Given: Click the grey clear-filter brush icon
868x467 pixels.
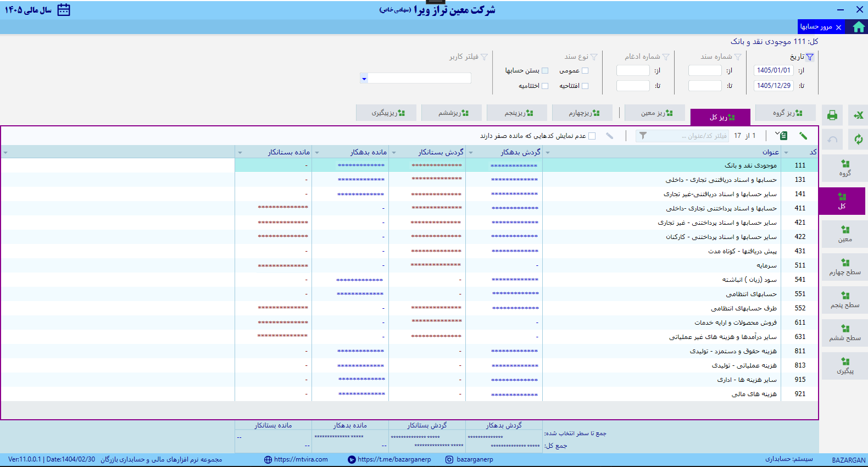Looking at the screenshot, I should (x=609, y=136).
